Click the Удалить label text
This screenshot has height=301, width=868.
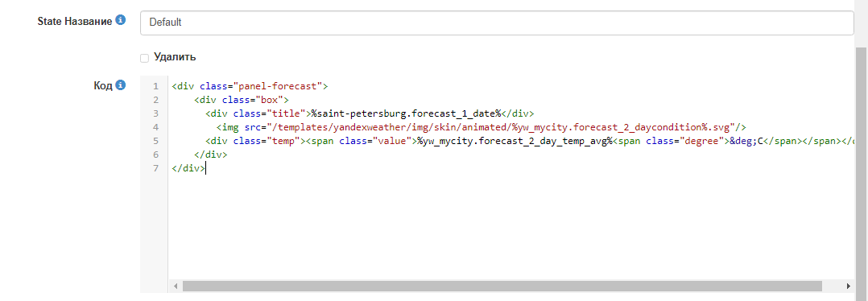point(175,57)
